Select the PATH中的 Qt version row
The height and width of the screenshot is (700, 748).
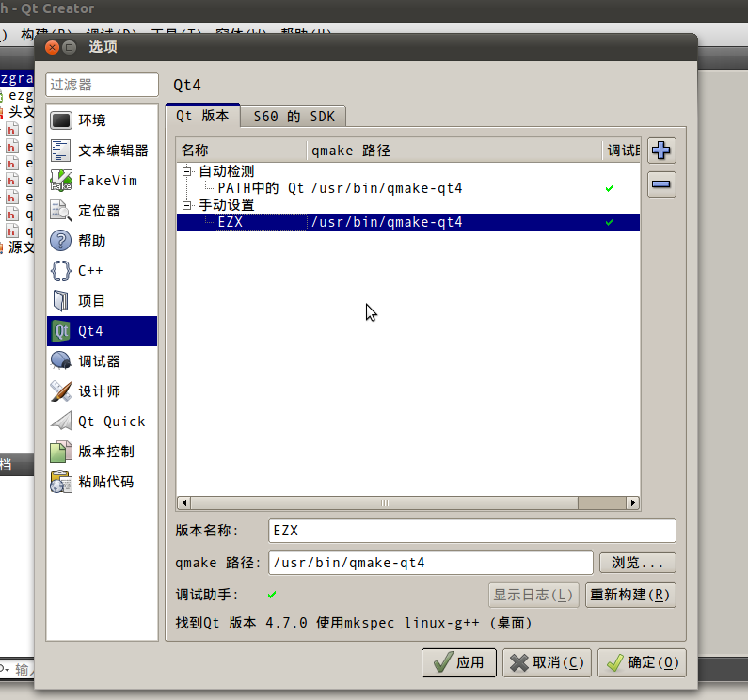pyautogui.click(x=408, y=188)
